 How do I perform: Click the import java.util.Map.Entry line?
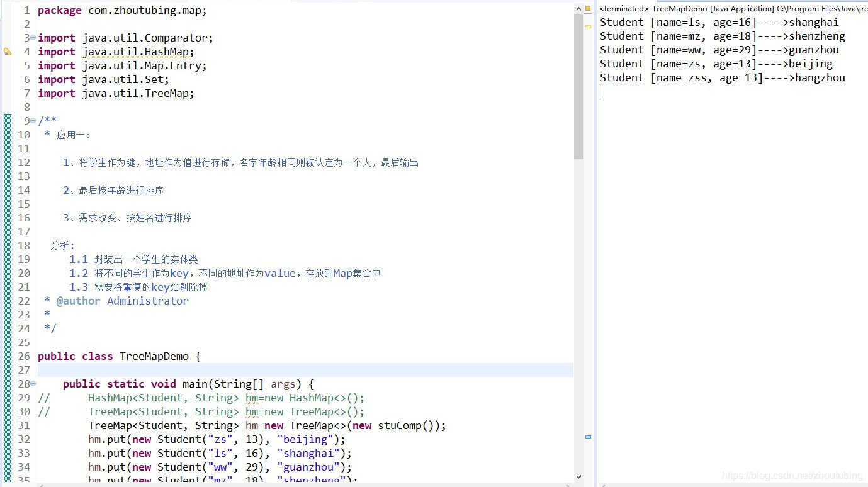[x=122, y=65]
